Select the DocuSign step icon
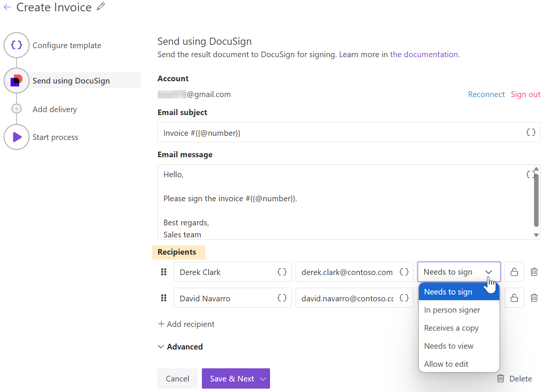This screenshot has height=392, width=548. click(x=17, y=81)
